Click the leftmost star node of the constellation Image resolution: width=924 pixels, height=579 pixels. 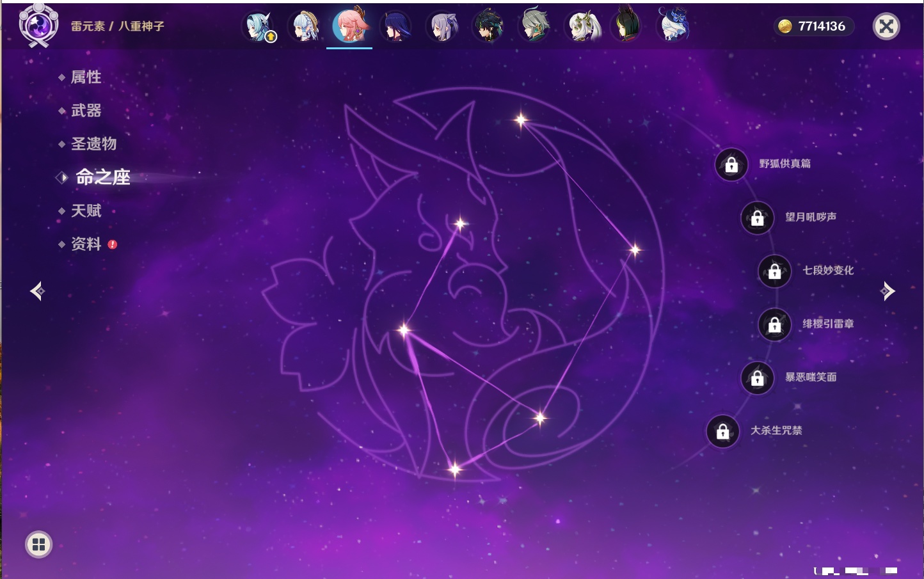[404, 330]
